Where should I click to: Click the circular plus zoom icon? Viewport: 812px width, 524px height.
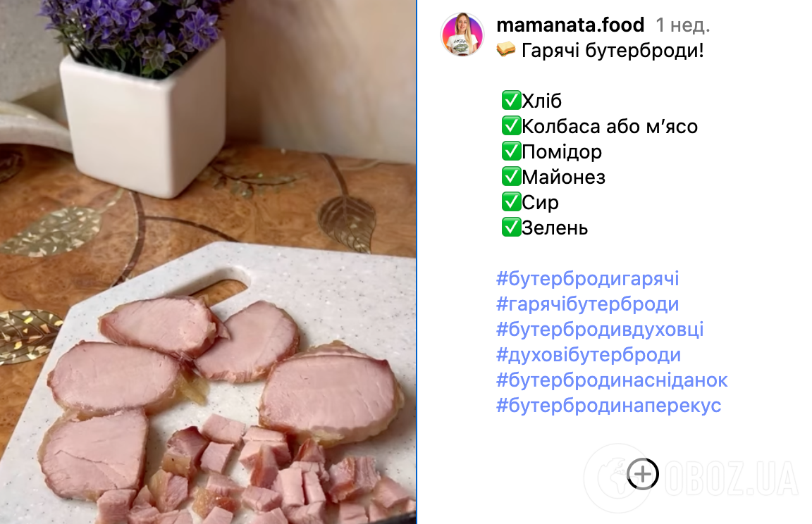[x=643, y=473]
